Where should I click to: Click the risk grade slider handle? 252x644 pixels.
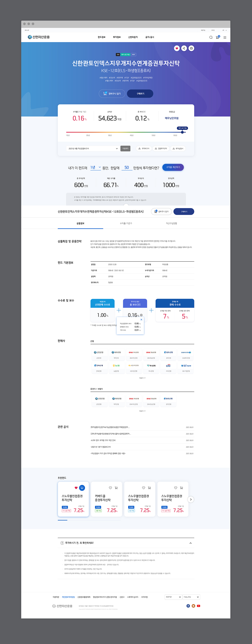click(182, 132)
